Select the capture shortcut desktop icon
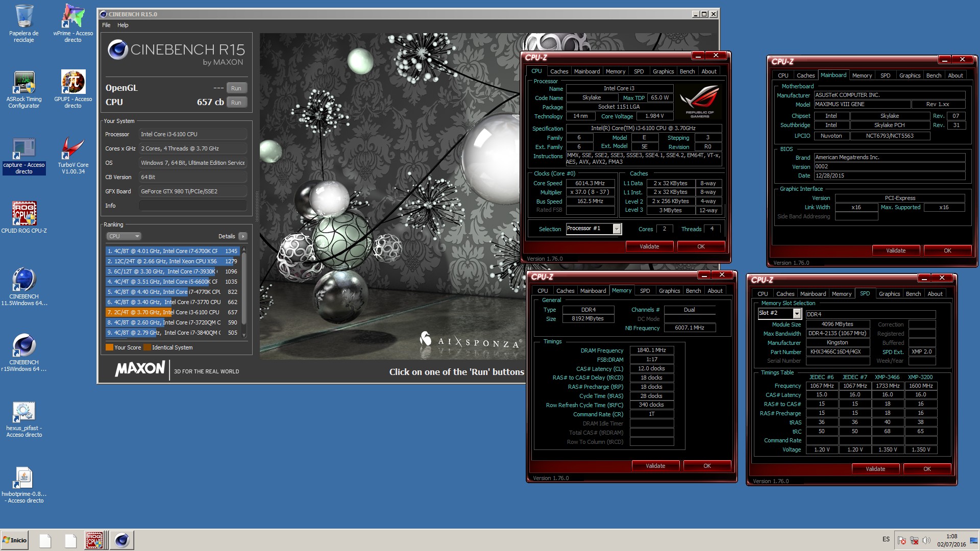 tap(24, 156)
